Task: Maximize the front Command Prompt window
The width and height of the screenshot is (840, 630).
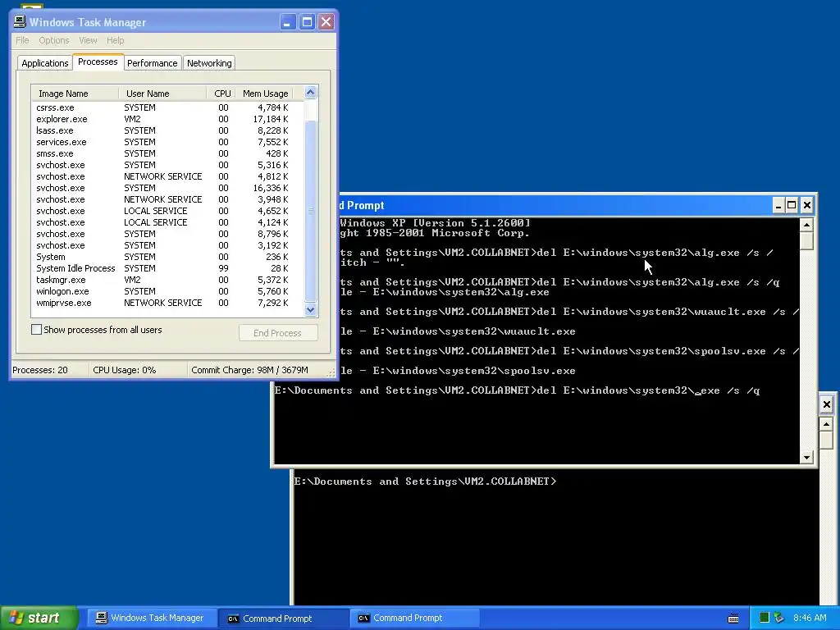Action: point(792,205)
